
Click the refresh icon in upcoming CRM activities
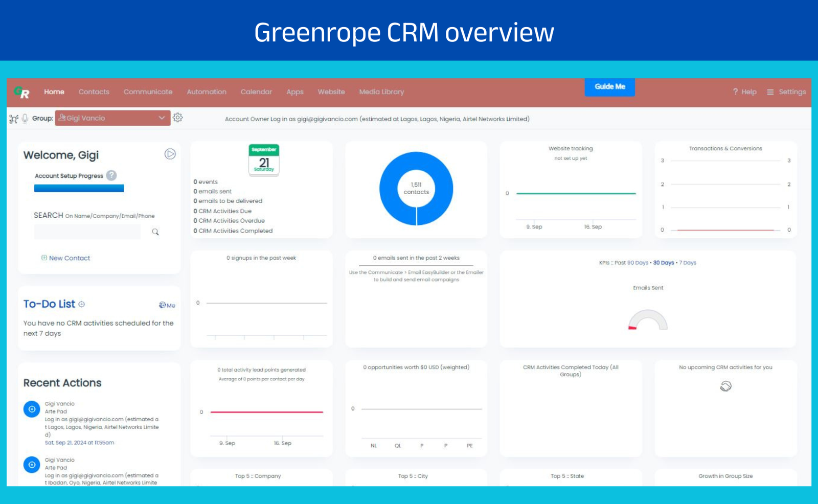[725, 386]
